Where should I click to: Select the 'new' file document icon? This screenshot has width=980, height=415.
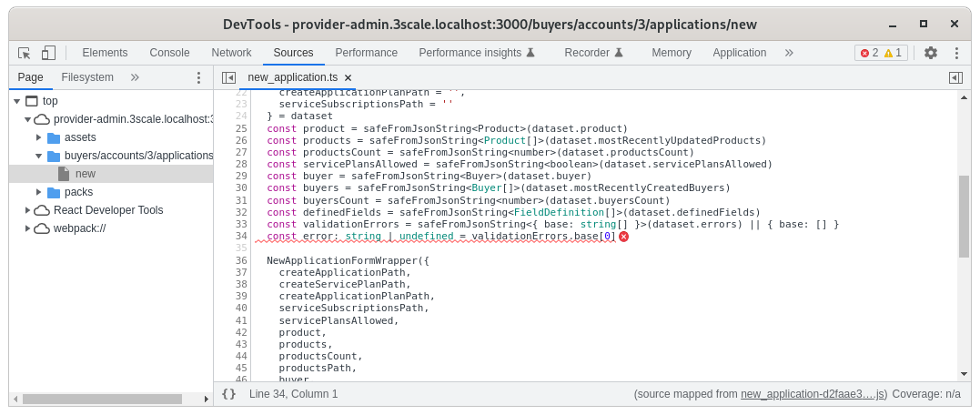pyautogui.click(x=63, y=174)
